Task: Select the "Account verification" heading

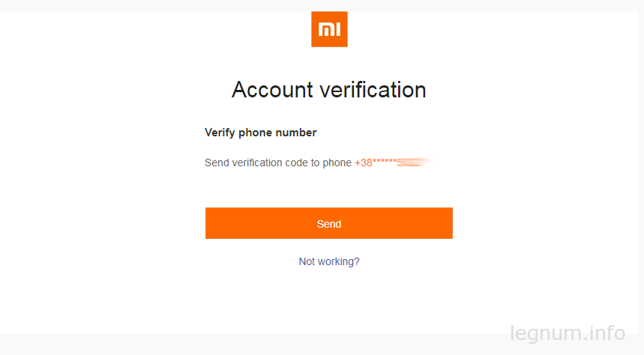Action: click(x=329, y=90)
